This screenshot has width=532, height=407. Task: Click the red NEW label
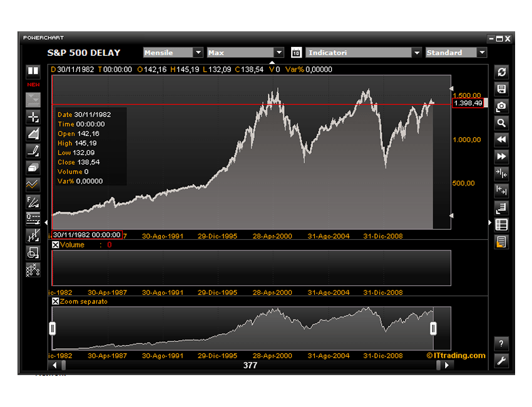(x=33, y=85)
